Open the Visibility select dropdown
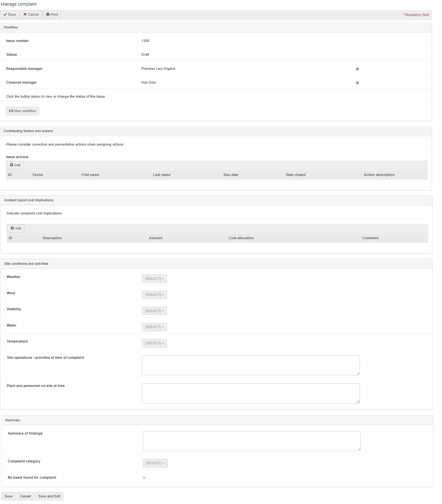Screen dimensions: 442x504 (154, 311)
